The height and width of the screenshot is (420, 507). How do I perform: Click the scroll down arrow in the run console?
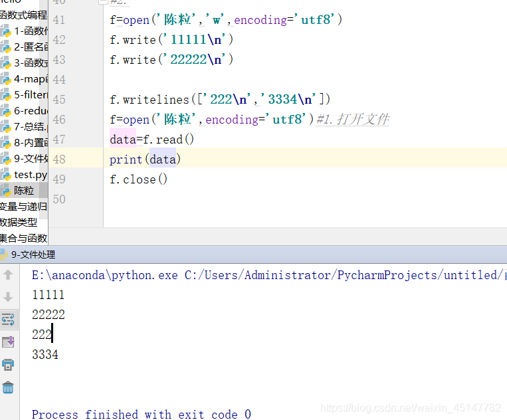pyautogui.click(x=8, y=297)
